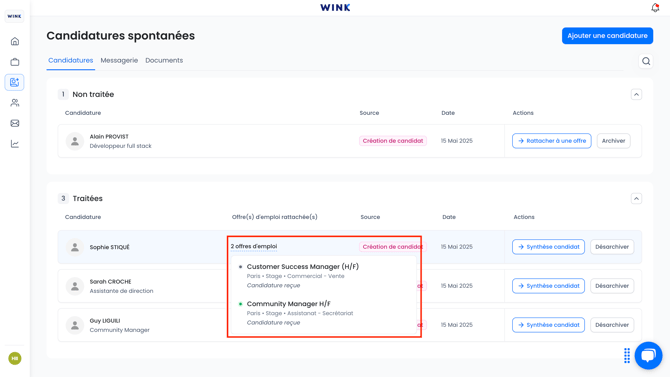Open the mail envelope sidebar icon
The width and height of the screenshot is (670, 377).
15,123
